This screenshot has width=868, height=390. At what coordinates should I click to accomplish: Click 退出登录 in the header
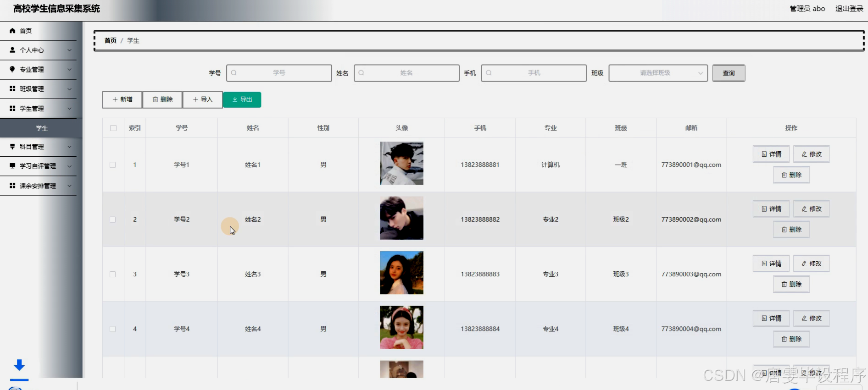click(849, 9)
